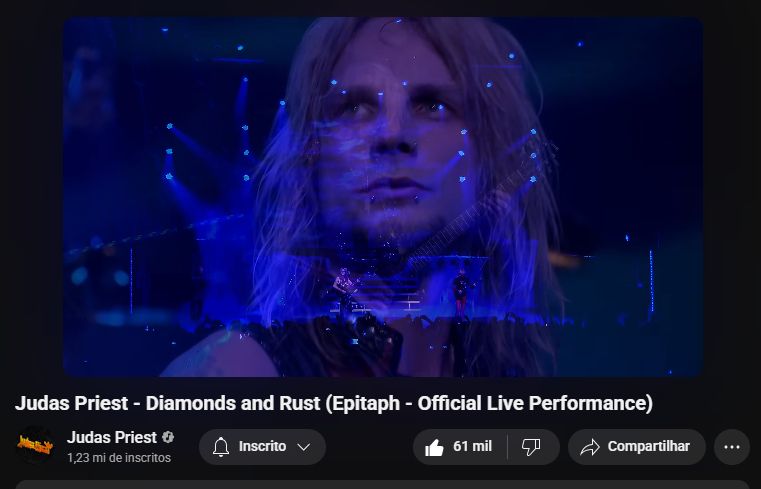The image size is (761, 489).
Task: Like the video with thumbs up icon
Action: (434, 447)
